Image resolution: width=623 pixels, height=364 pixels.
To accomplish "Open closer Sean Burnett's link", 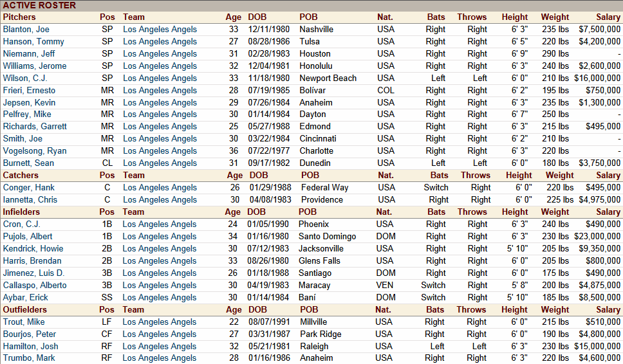I will tap(28, 163).
